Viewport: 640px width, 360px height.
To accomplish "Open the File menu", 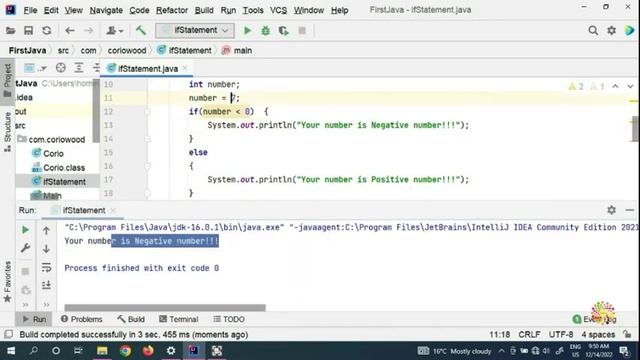I will 30,10.
